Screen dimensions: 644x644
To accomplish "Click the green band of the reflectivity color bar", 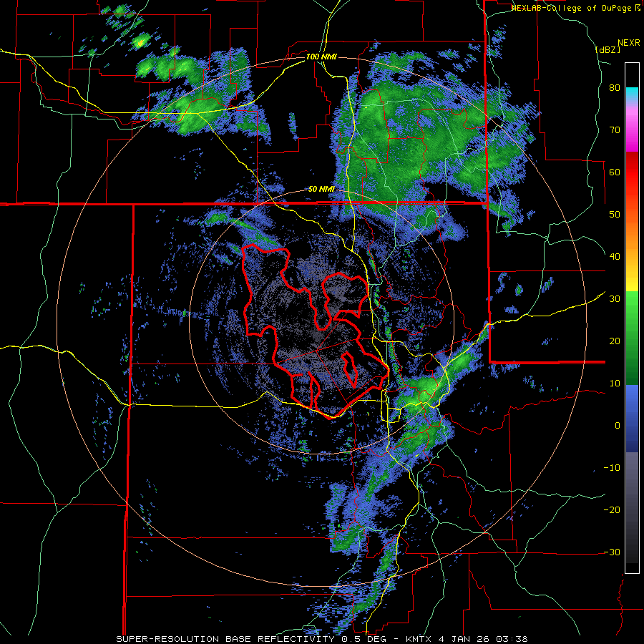I will point(632,338).
